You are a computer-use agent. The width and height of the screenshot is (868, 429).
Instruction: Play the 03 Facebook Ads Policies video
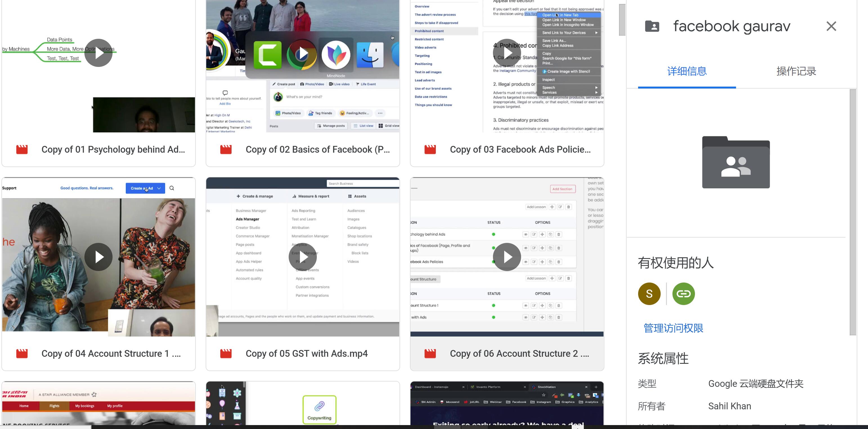507,53
